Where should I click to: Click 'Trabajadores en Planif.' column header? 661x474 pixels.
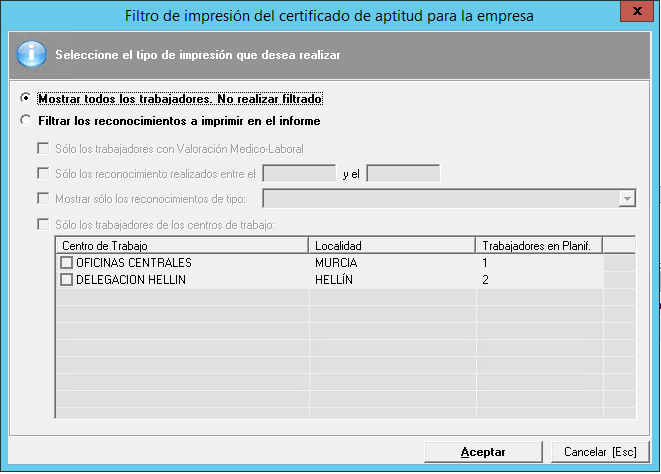539,245
